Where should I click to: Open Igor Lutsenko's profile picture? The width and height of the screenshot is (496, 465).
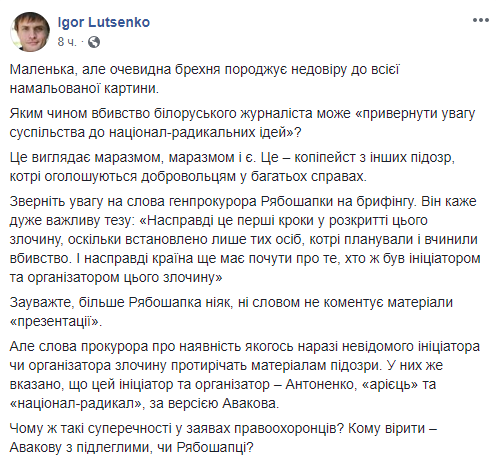[30, 32]
